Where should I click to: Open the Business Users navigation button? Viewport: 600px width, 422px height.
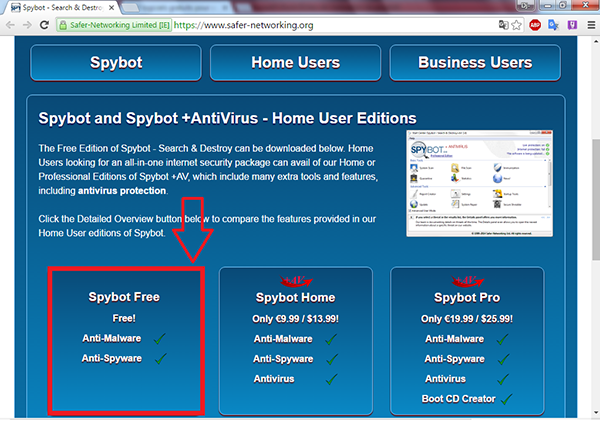[475, 63]
